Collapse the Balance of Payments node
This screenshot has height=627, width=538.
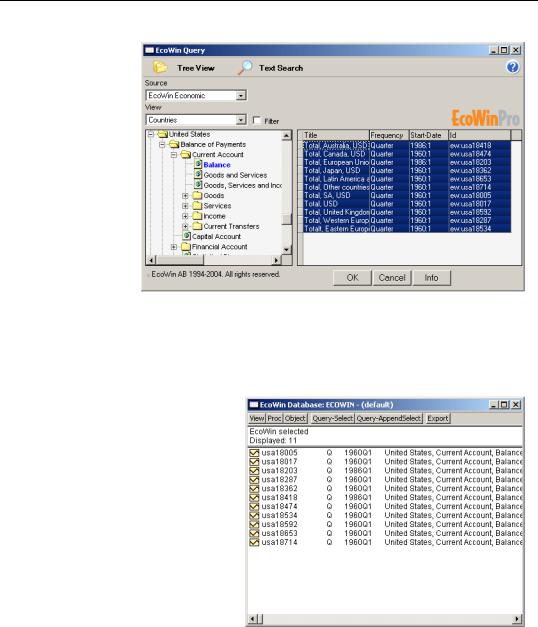[162, 144]
